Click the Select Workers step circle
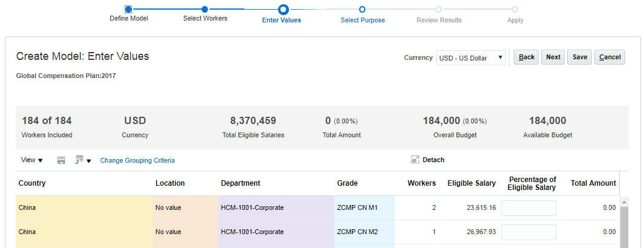Image resolution: width=644 pixels, height=248 pixels. [205, 9]
